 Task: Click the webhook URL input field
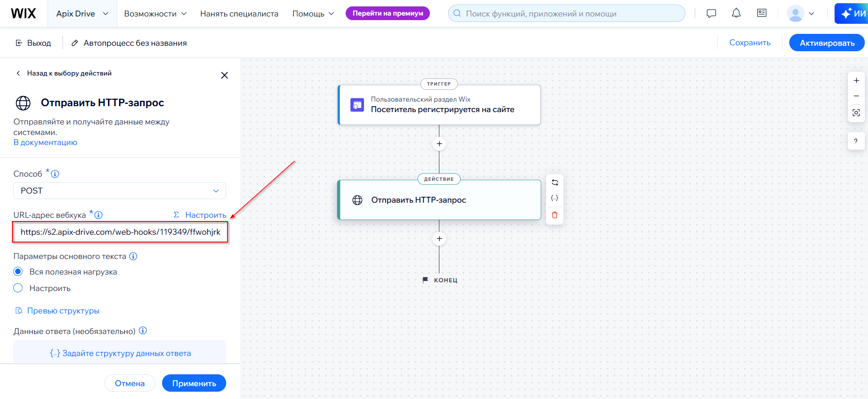(120, 232)
